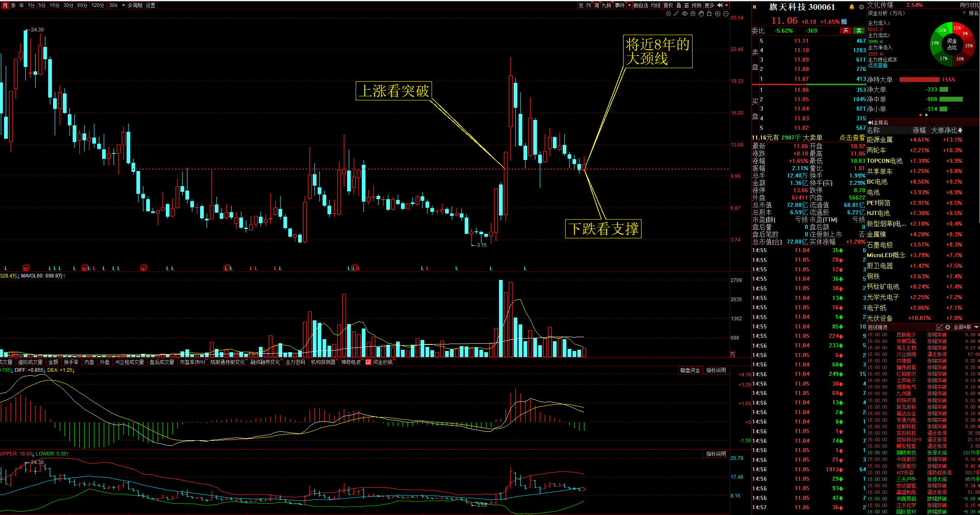Switch to second page dot indicator
Screen dimensions: 980x515
[926, 115]
